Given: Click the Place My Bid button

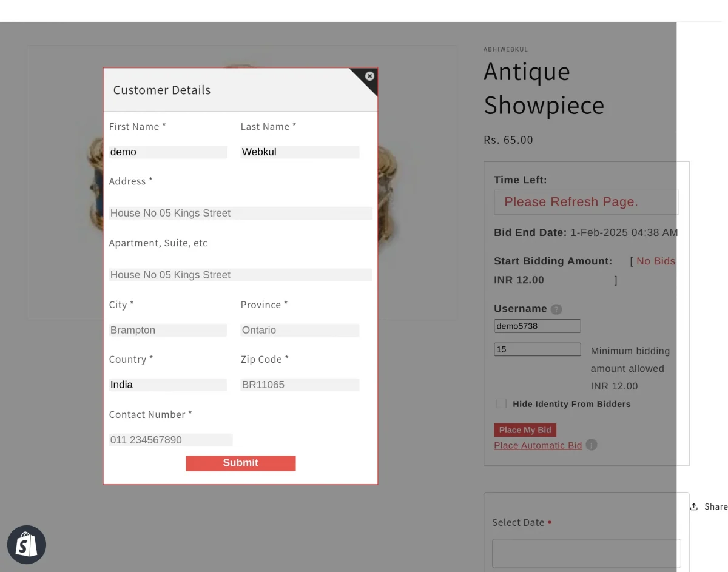Looking at the screenshot, I should pos(525,429).
